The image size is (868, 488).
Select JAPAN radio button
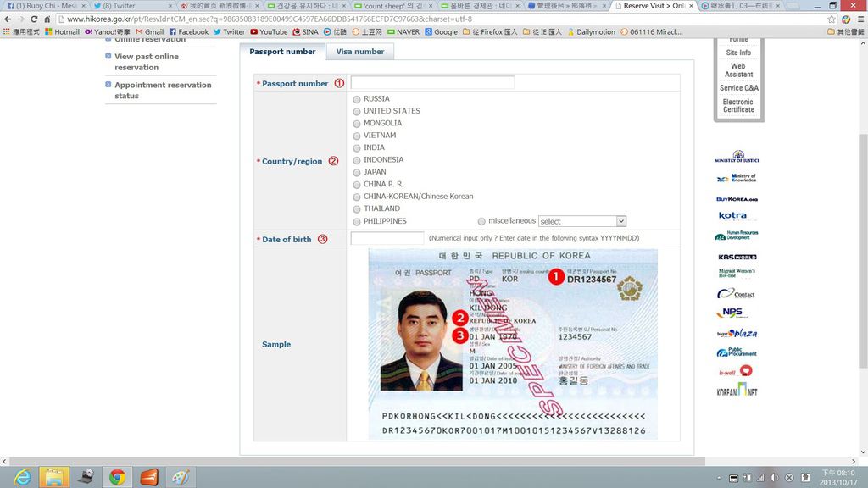pos(357,173)
